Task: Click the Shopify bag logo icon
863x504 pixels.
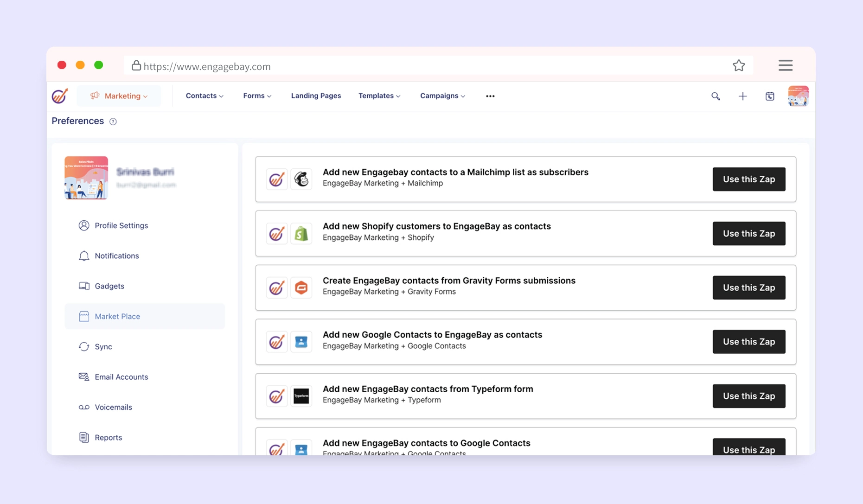Action: (301, 233)
